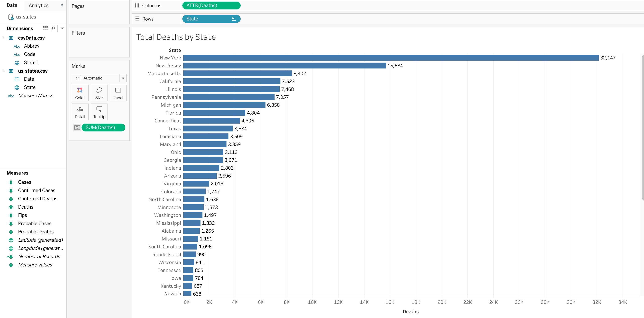Select the ATTR(Deaths) pill in Columns
Viewport: 644px width, 318px height.
(x=211, y=6)
